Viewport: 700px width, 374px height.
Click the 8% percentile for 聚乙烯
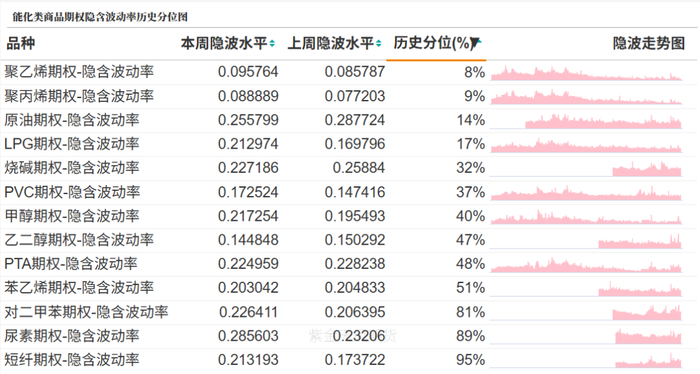[475, 72]
